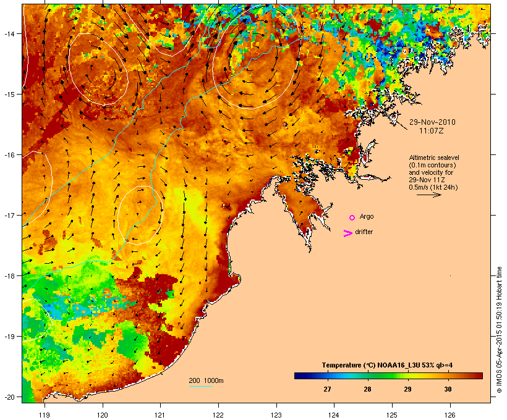
Task: Click the '11:07Z' time label
Action: point(432,131)
